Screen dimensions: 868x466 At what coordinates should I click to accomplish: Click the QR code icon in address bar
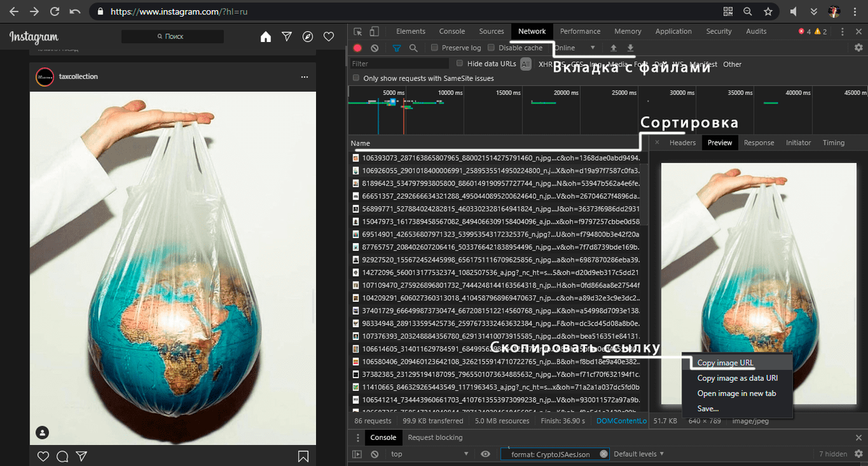pyautogui.click(x=728, y=12)
